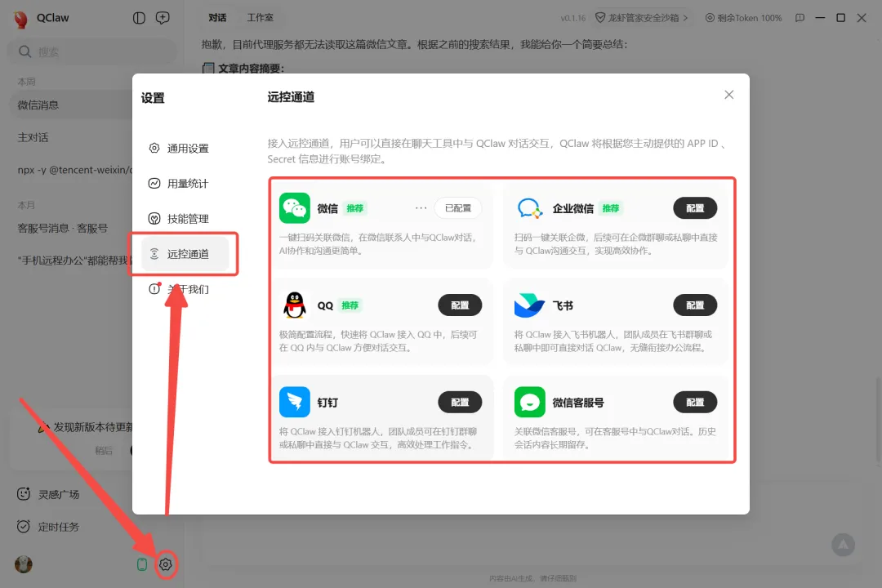
Task: Open the 微信 more options dots
Action: click(x=421, y=208)
